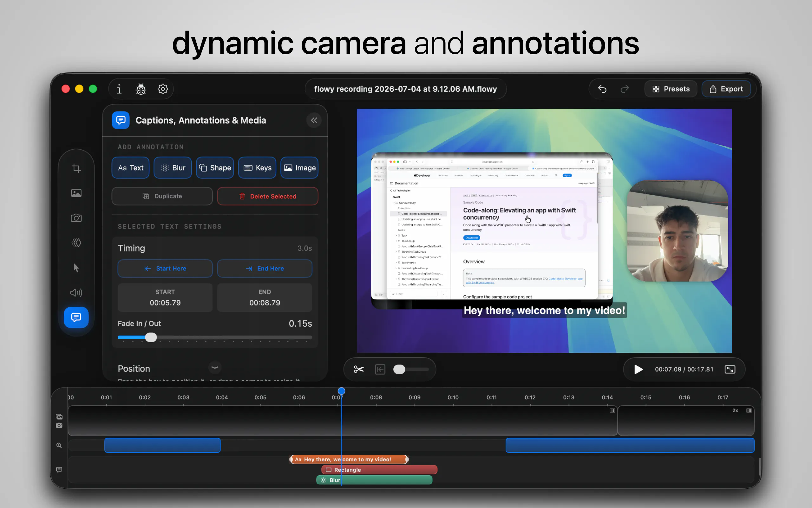This screenshot has width=812, height=508.
Task: Click the trim-to-start icon beside the scissors
Action: point(380,369)
